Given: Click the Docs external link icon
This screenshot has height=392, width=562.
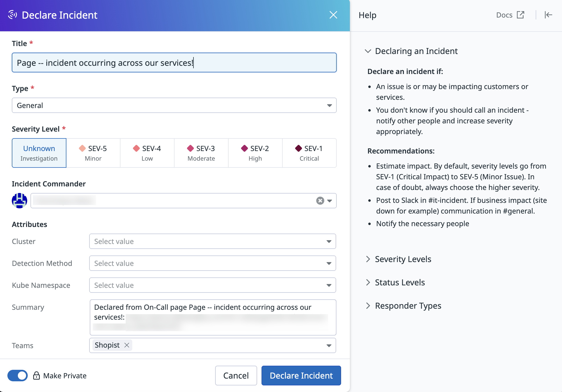Looking at the screenshot, I should point(520,15).
